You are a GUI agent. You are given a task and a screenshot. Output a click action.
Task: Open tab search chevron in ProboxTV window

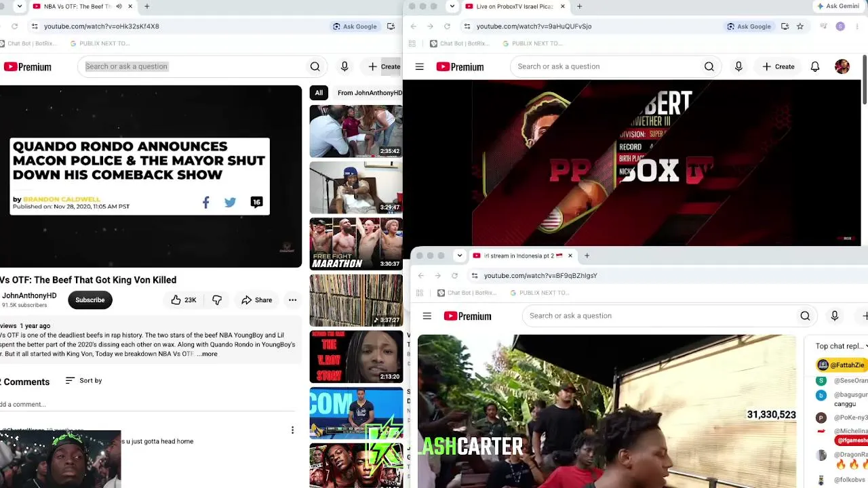(x=452, y=7)
